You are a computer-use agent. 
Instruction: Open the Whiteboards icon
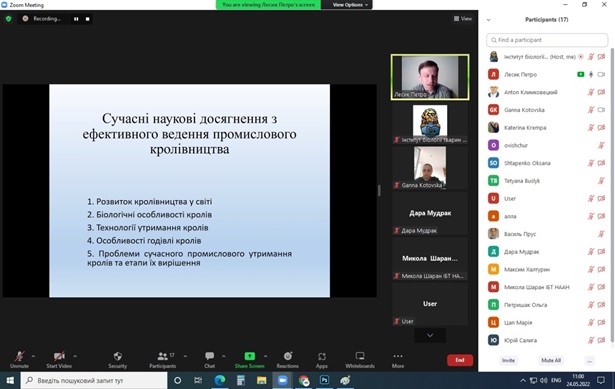coord(360,356)
